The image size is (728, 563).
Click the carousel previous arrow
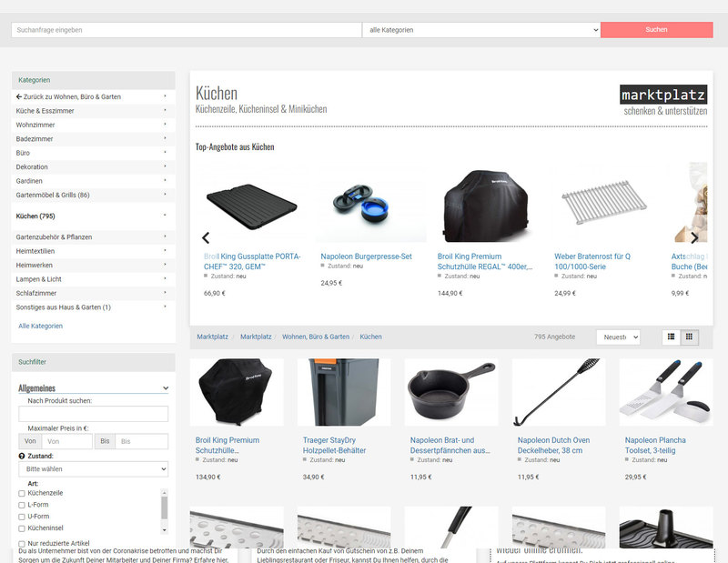point(206,237)
